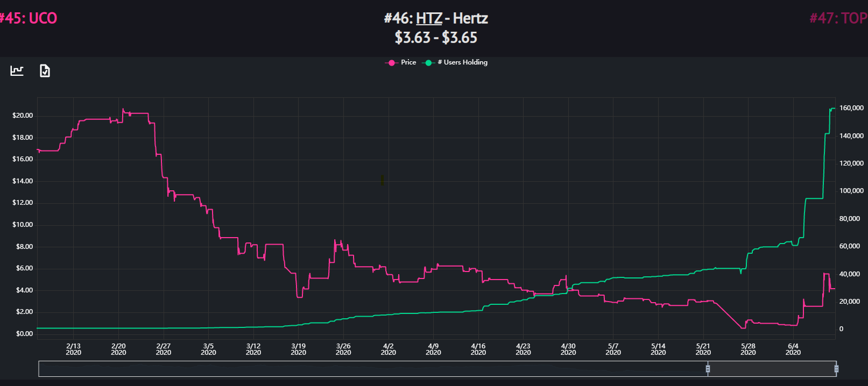Go to previous stock #45: UCO
The width and height of the screenshot is (868, 386).
point(29,18)
